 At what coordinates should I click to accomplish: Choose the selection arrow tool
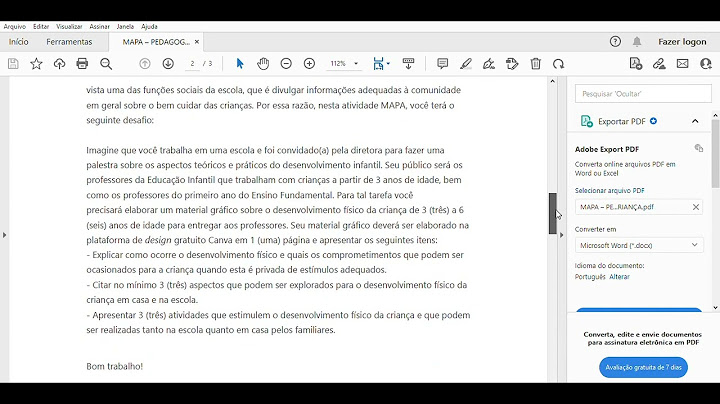pyautogui.click(x=240, y=64)
